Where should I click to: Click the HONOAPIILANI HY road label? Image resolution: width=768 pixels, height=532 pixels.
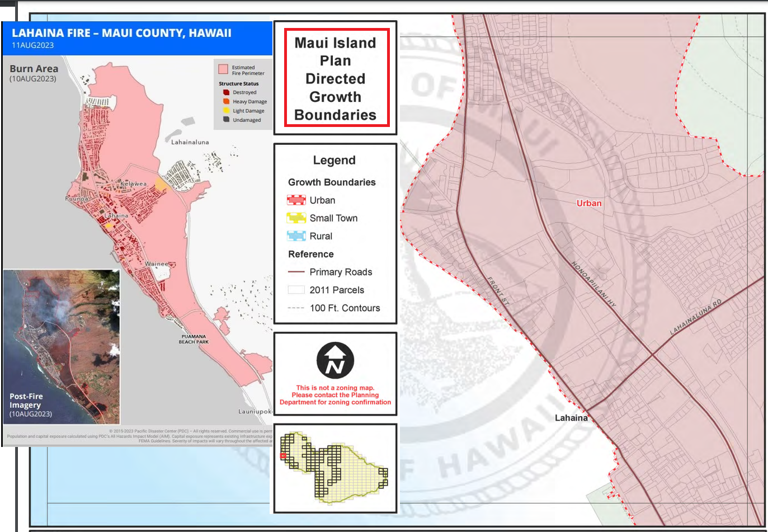coord(593,284)
